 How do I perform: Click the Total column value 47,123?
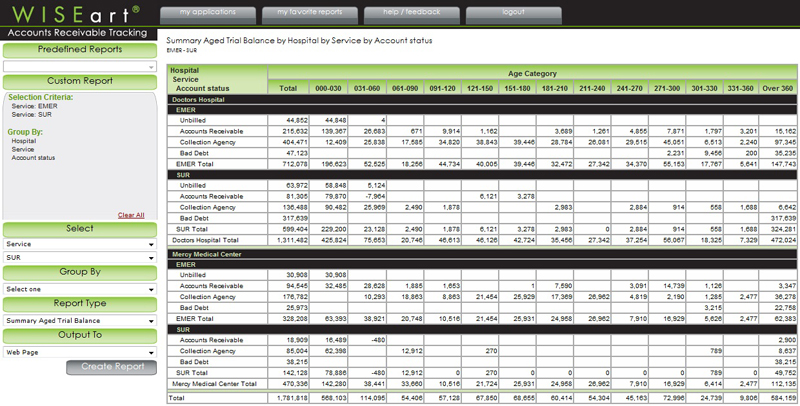[x=297, y=153]
